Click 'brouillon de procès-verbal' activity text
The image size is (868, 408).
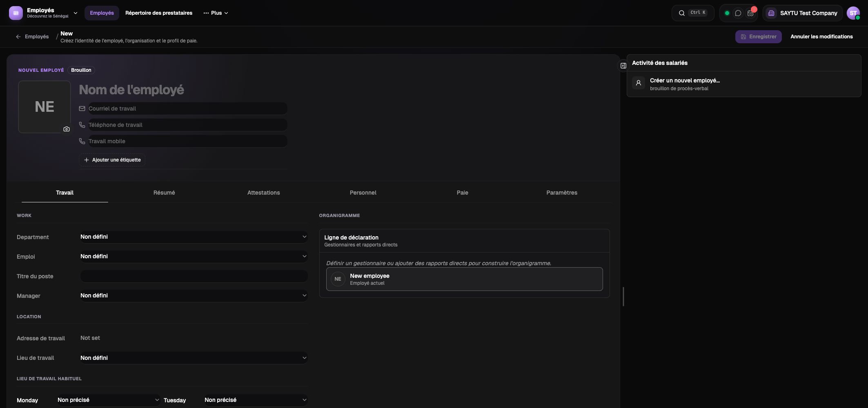[x=679, y=89]
